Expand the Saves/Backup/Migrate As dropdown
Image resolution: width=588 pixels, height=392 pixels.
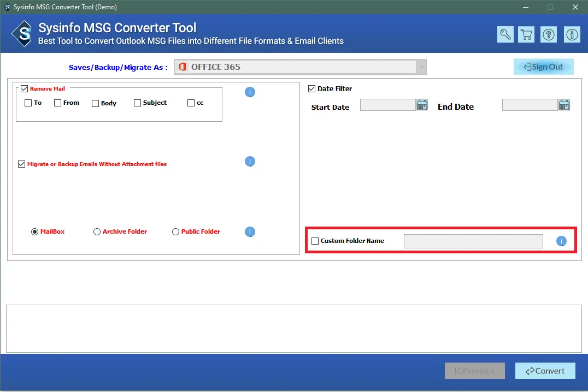(421, 67)
